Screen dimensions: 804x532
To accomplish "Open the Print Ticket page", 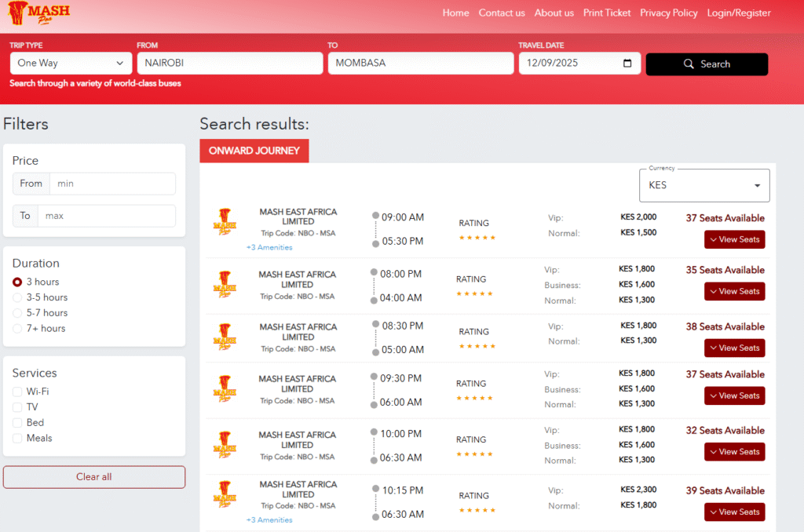I will 607,13.
